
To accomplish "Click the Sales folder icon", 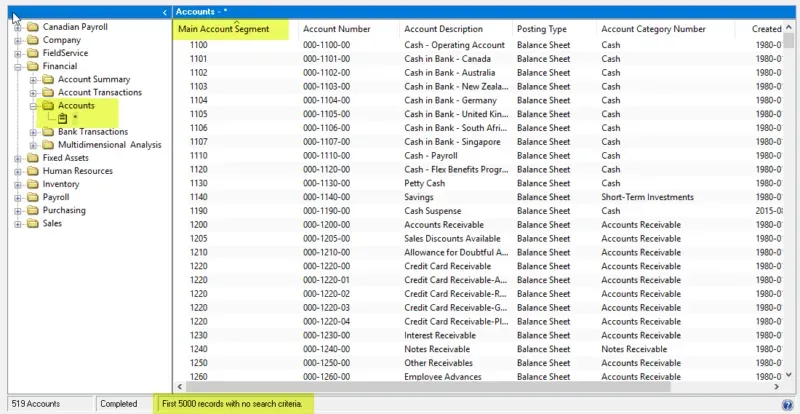I will coord(32,224).
